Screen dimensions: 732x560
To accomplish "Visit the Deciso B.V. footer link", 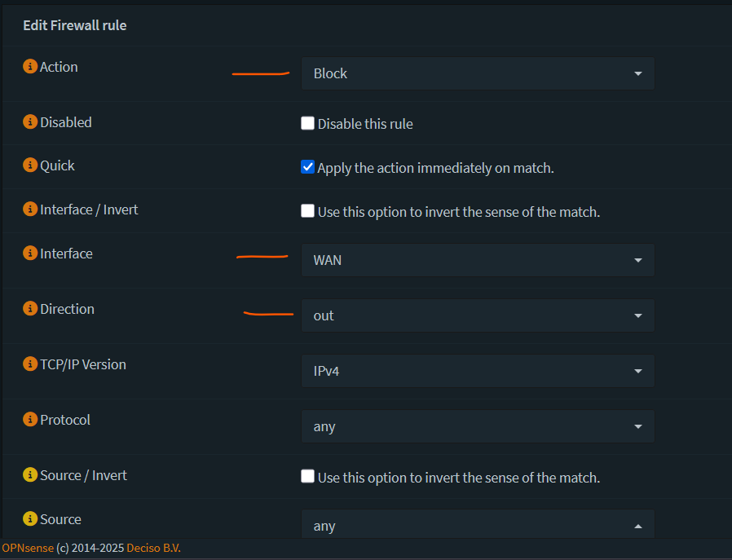I will [153, 548].
